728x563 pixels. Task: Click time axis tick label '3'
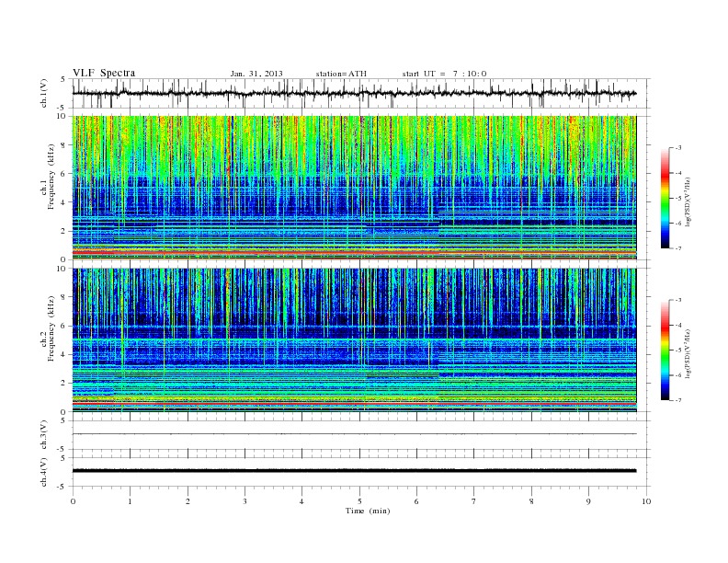(245, 501)
